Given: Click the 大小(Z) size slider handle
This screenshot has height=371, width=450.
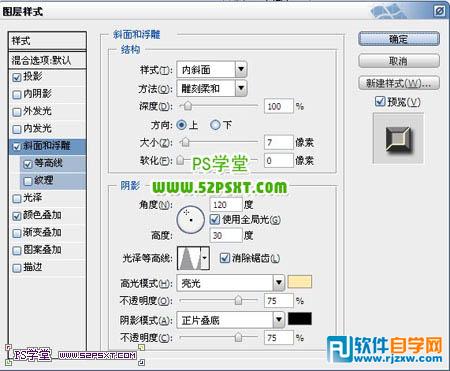Looking at the screenshot, I should [185, 142].
